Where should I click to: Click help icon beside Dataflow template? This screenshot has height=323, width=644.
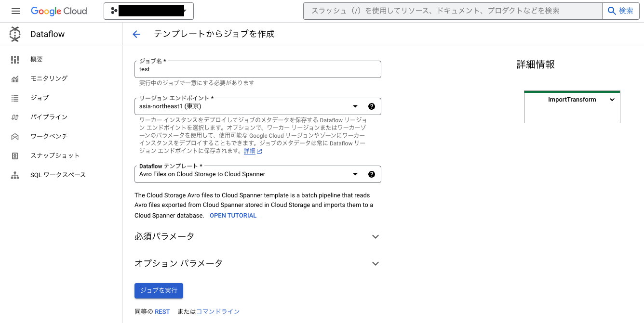pos(372,174)
